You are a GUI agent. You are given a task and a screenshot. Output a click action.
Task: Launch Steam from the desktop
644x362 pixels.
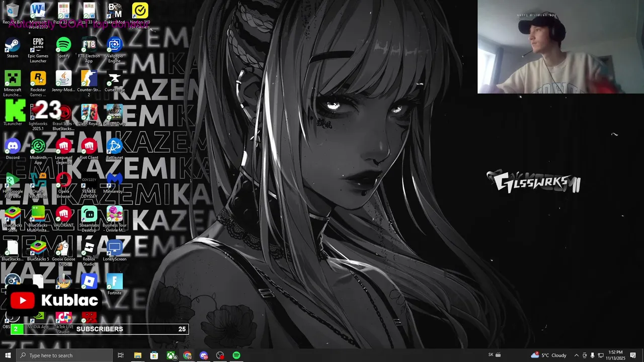pyautogui.click(x=13, y=48)
